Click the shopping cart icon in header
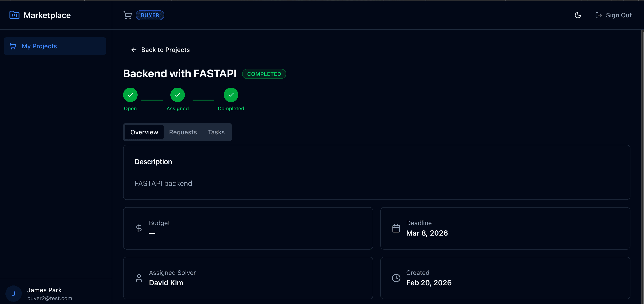644x304 pixels. (127, 15)
